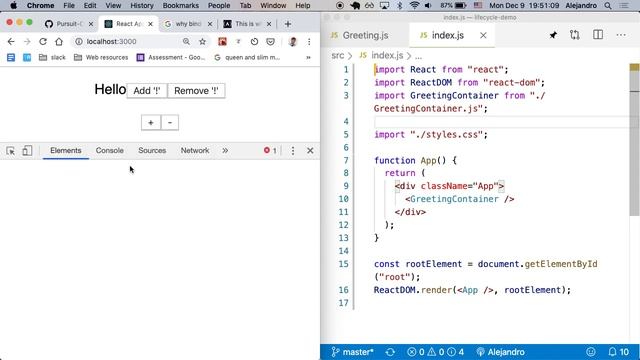Switch to DevTools Network tab
The height and width of the screenshot is (360, 640).
(195, 151)
